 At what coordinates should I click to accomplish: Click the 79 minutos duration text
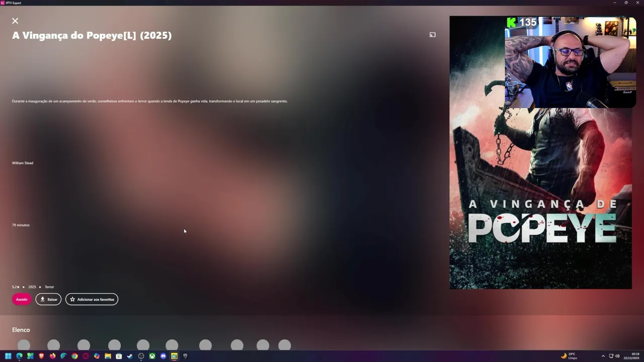[x=21, y=225]
